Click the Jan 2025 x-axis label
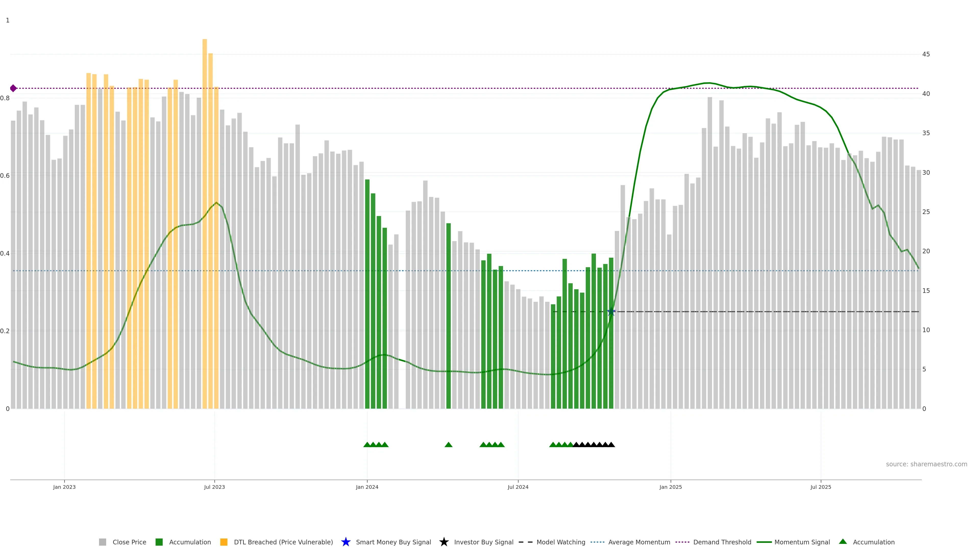The width and height of the screenshot is (980, 551). [x=670, y=487]
